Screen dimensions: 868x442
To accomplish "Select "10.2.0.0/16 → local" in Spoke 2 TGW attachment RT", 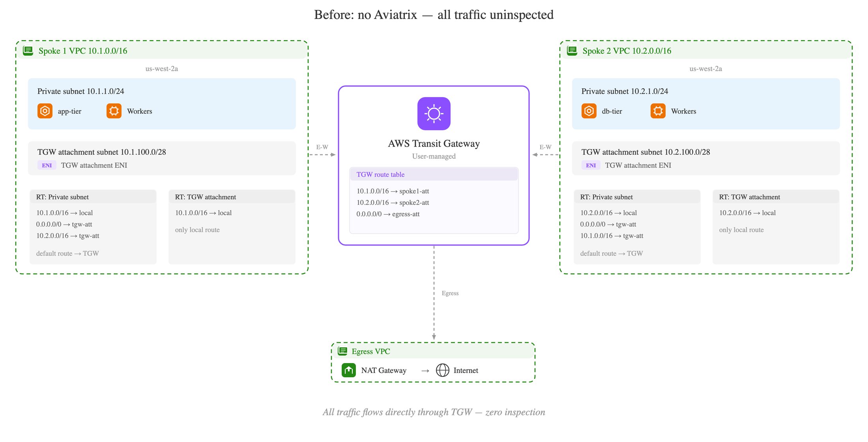I will pos(748,213).
